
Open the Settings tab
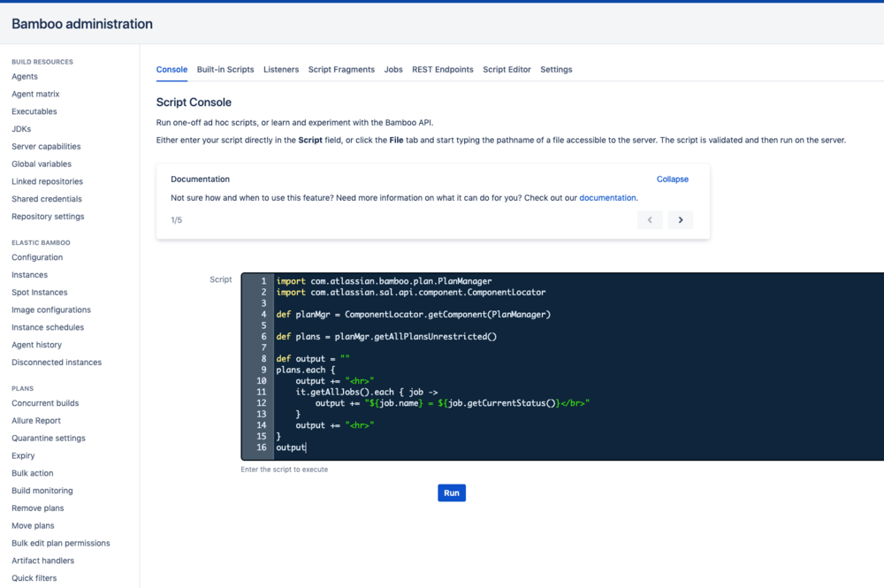[556, 69]
